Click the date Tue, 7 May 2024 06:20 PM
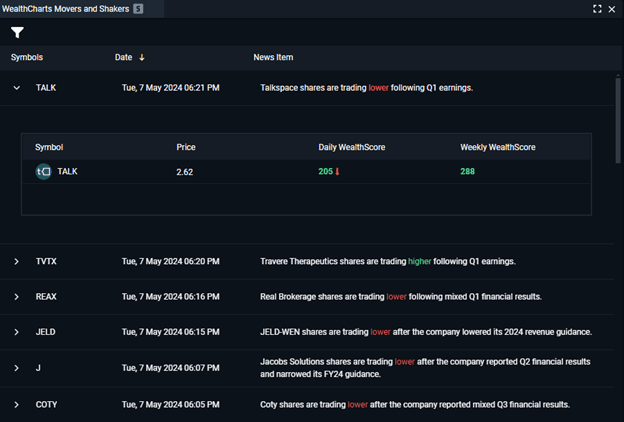Viewport: 624px width, 422px height. coord(171,262)
